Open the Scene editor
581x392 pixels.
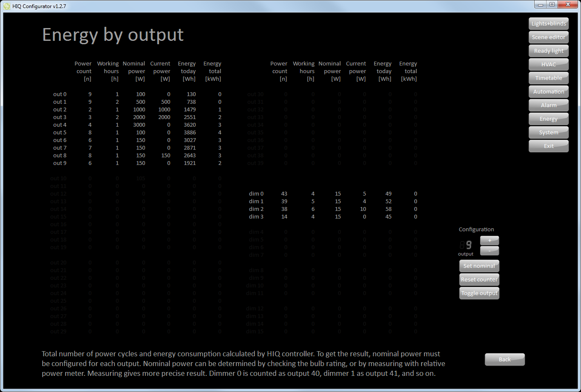tap(548, 37)
